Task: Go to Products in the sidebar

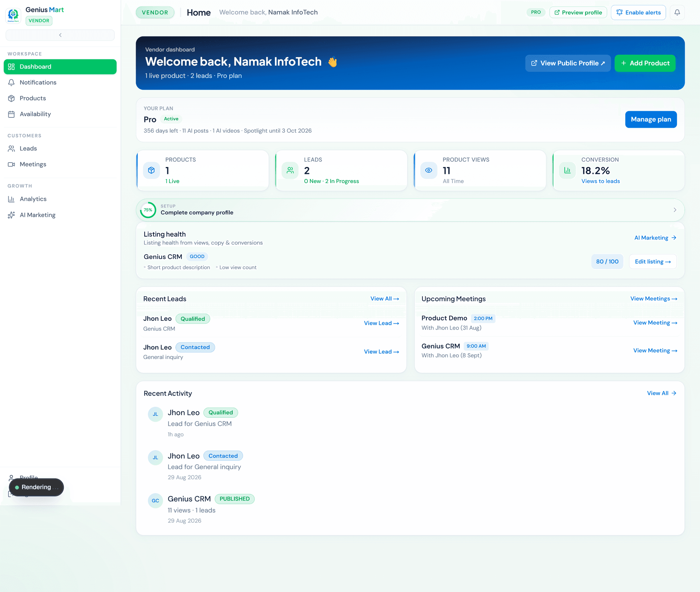Action: point(60,98)
